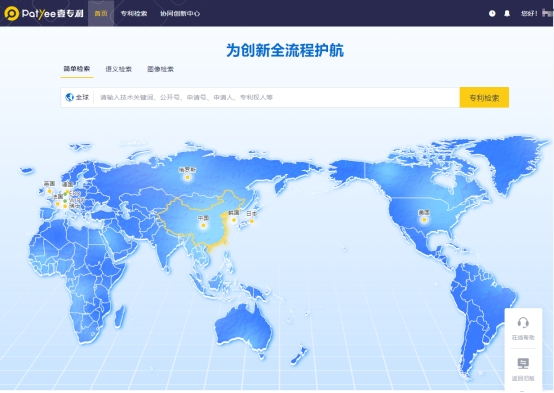The height and width of the screenshot is (393, 554).
Task: Open the history clock icon
Action: 492,13
